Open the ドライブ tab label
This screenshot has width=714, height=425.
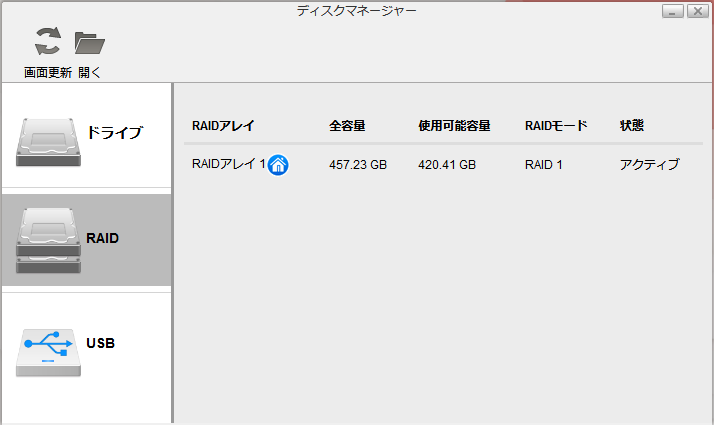point(115,133)
